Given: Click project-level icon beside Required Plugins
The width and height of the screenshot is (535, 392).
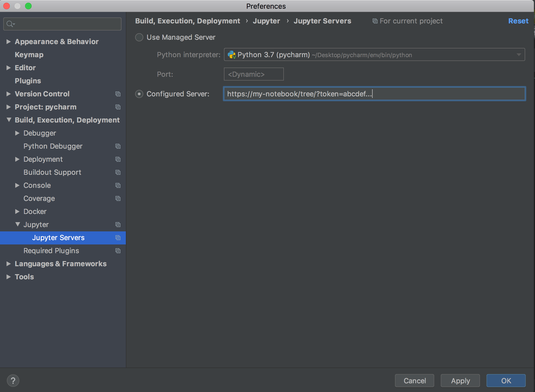Looking at the screenshot, I should point(118,251).
